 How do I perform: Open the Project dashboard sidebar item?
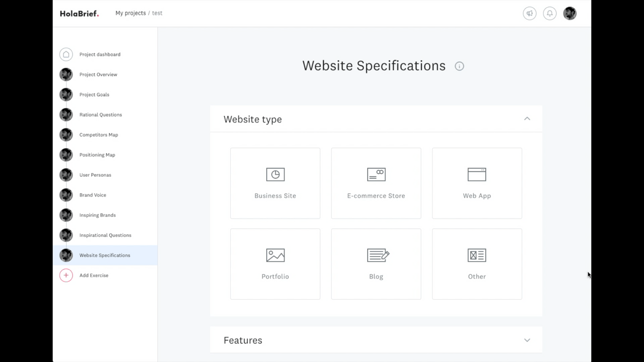coord(100,54)
